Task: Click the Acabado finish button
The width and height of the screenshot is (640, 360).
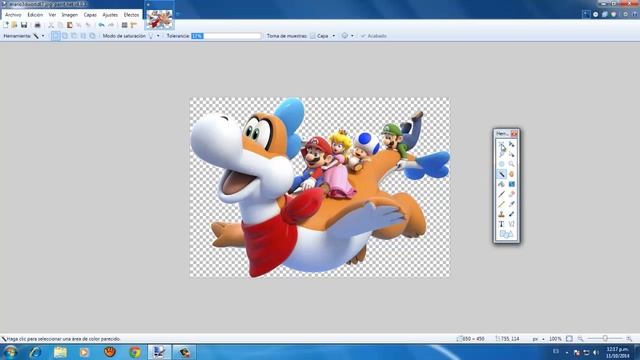Action: (x=373, y=36)
